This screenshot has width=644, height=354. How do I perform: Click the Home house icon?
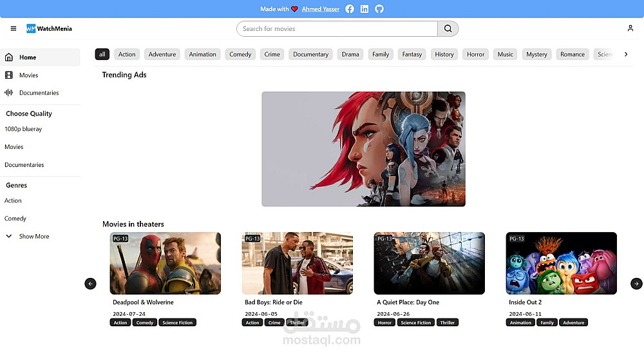tap(8, 57)
